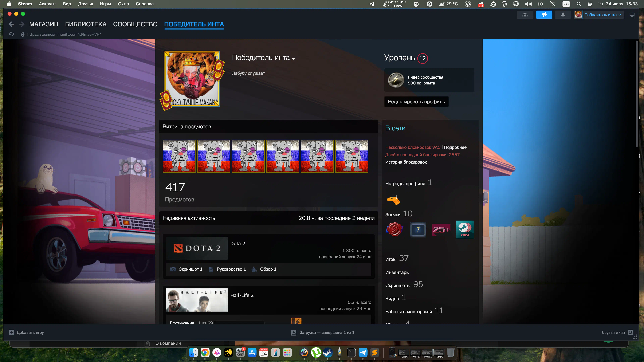Open the friends icon in top bar
The image size is (644, 362).
point(525,15)
